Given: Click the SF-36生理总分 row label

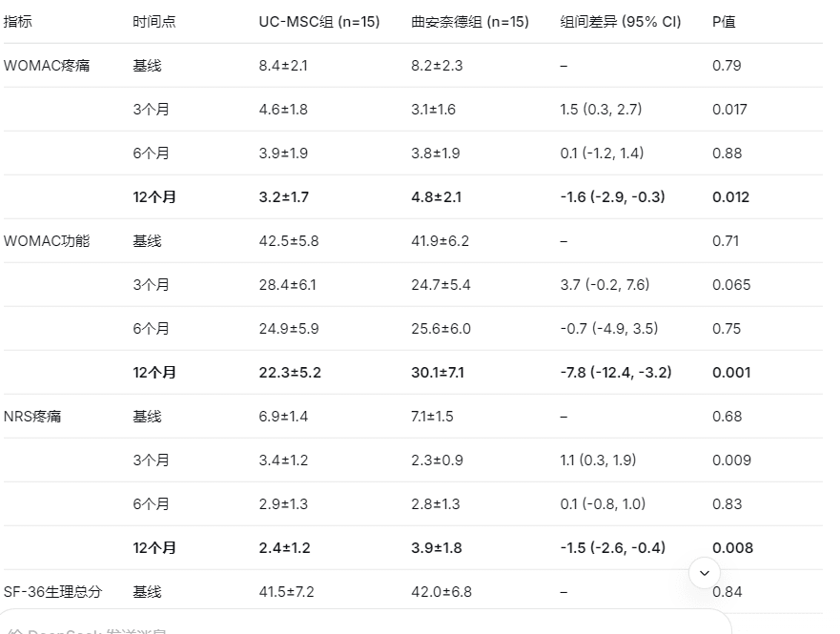Looking at the screenshot, I should pos(52,592).
